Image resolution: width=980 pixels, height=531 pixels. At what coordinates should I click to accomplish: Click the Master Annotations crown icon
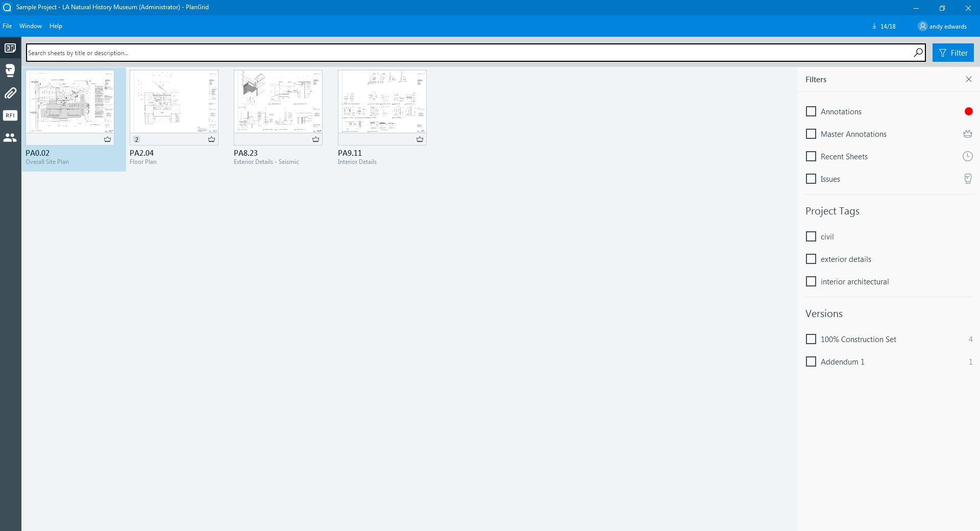pos(967,134)
